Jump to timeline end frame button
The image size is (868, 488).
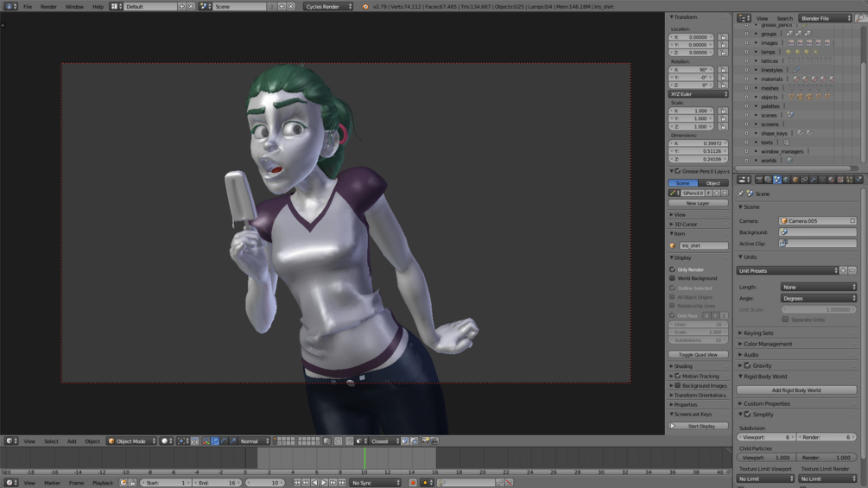341,483
